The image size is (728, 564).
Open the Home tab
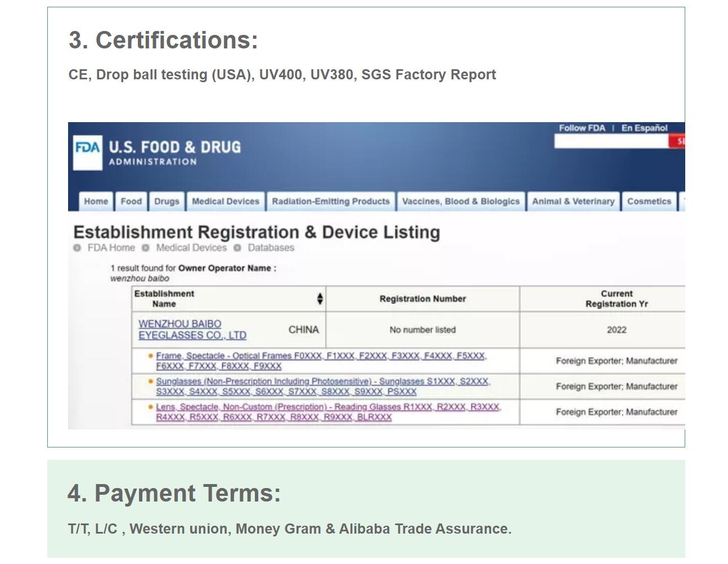96,202
